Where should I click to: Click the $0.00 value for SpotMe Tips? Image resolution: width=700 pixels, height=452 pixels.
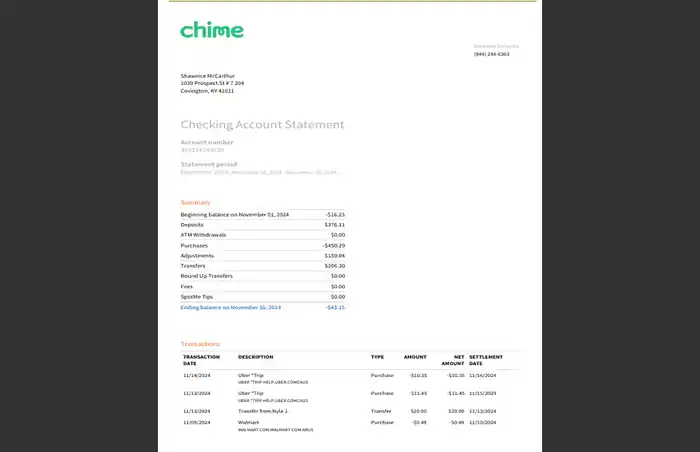pos(338,297)
